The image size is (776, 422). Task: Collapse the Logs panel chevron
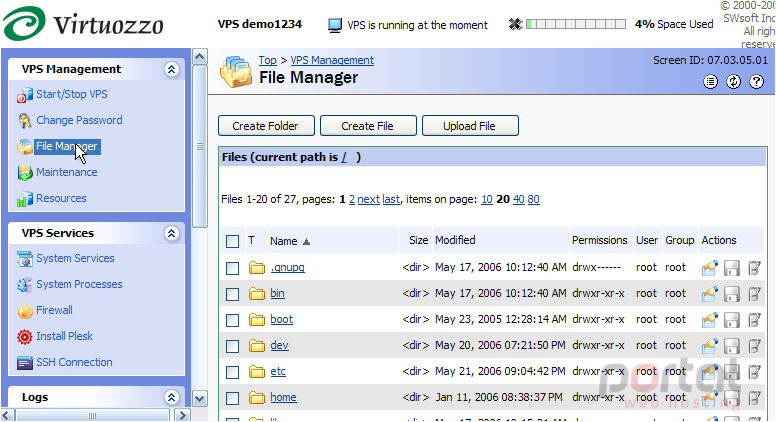172,397
